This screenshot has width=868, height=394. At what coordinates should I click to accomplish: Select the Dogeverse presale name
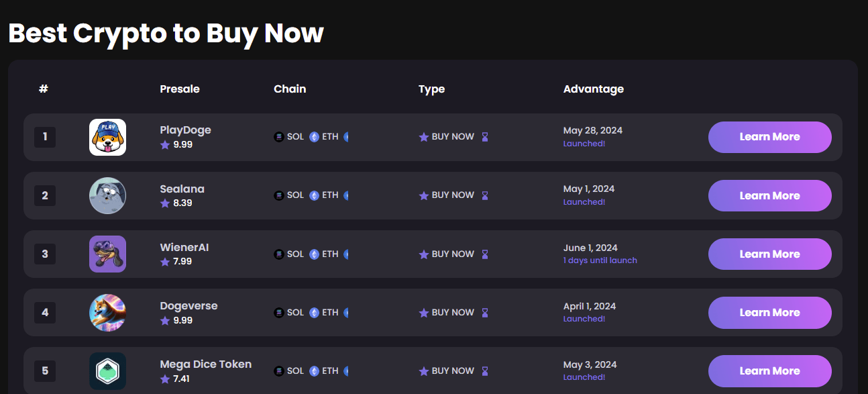point(189,306)
